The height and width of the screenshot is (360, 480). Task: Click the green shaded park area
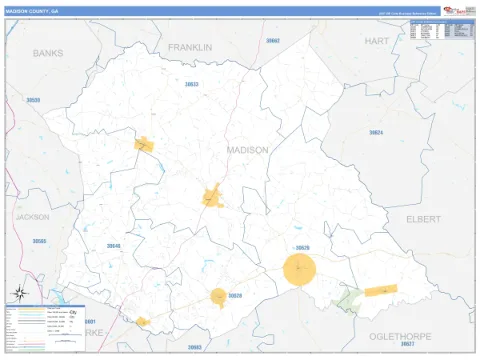coord(348,300)
